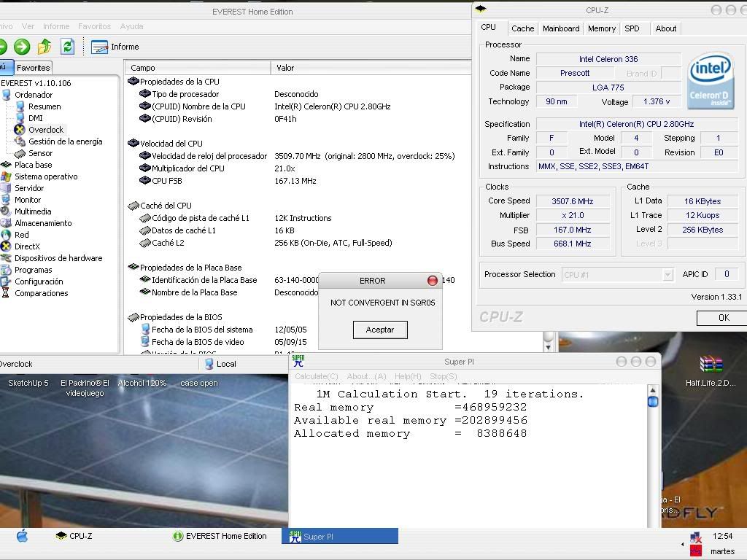This screenshot has width=747, height=560.
Task: Click the green forward arrow in EVEREST toolbar
Action: click(22, 47)
